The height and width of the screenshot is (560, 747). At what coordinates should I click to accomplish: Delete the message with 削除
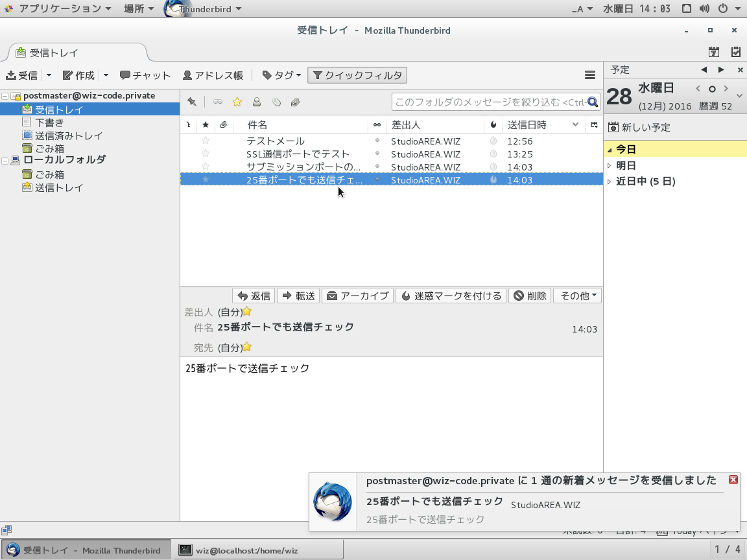pyautogui.click(x=530, y=296)
